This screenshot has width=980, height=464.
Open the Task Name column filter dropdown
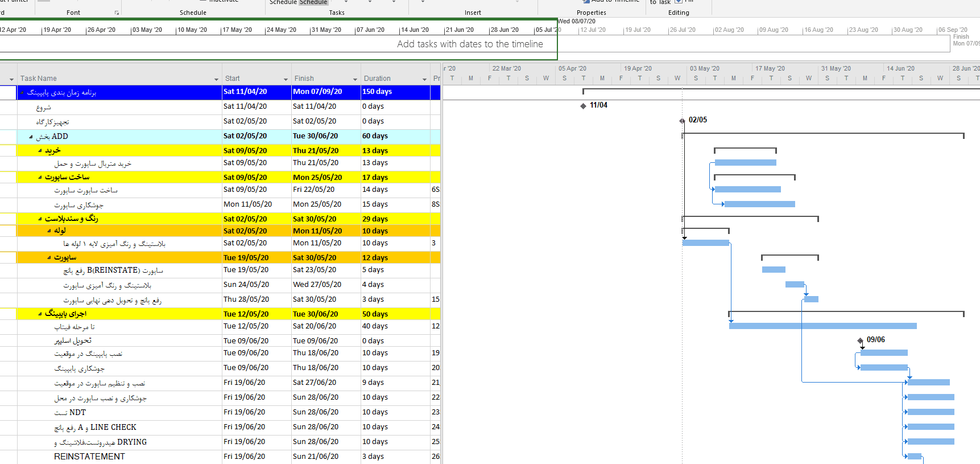(216, 79)
